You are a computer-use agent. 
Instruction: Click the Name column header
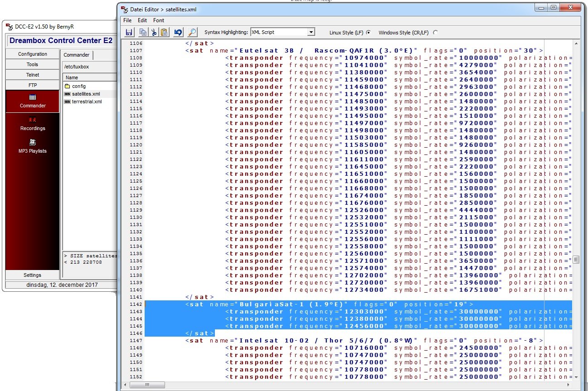click(x=90, y=77)
